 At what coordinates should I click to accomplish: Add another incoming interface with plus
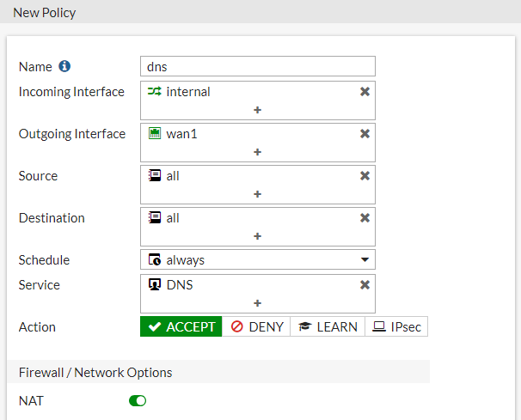[x=257, y=110]
